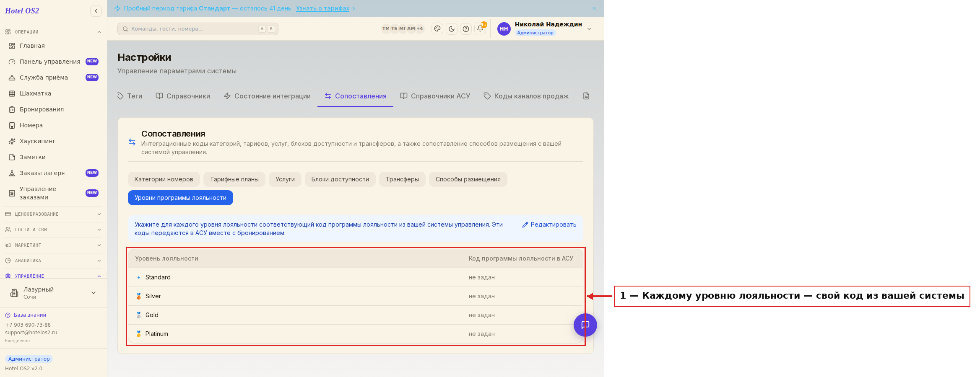
Task: Open Заказы лагеря section
Action: [53, 173]
